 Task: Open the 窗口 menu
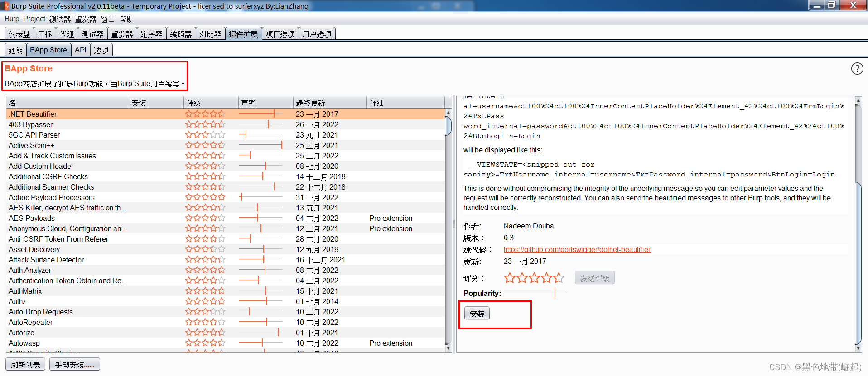108,19
